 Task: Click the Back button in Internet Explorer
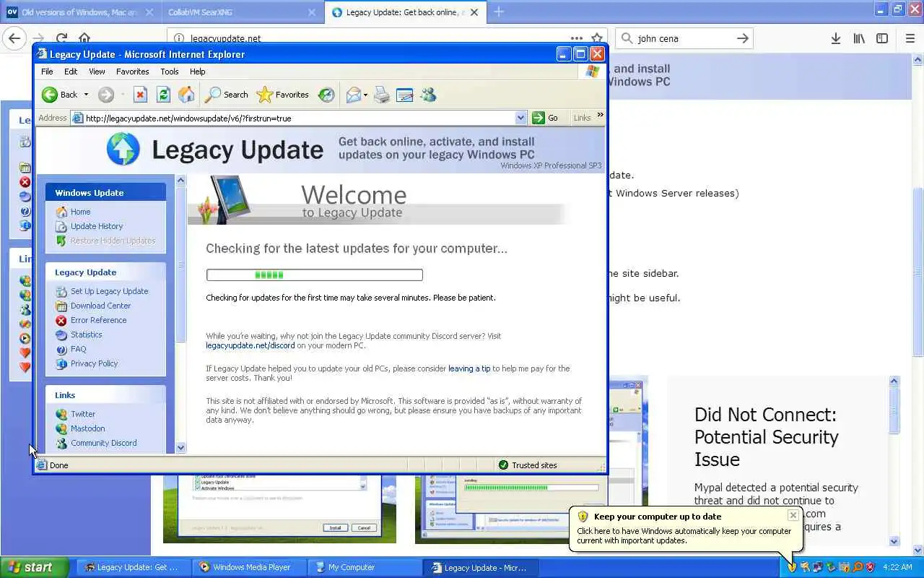(59, 95)
